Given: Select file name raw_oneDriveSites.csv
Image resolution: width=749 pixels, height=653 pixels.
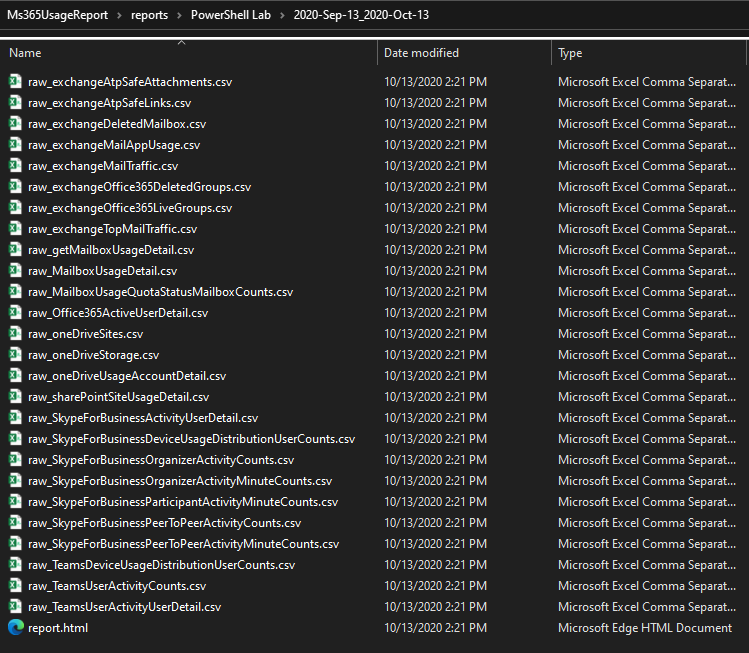Looking at the screenshot, I should point(86,333).
